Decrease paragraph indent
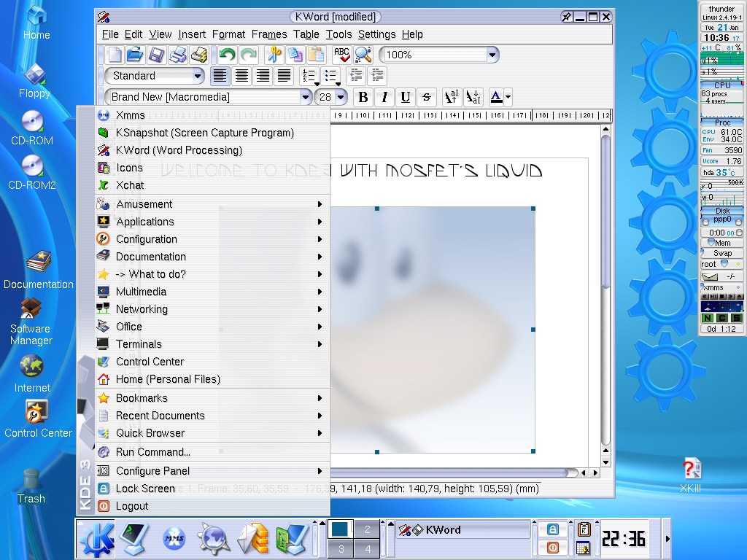The image size is (747, 560). pos(356,76)
